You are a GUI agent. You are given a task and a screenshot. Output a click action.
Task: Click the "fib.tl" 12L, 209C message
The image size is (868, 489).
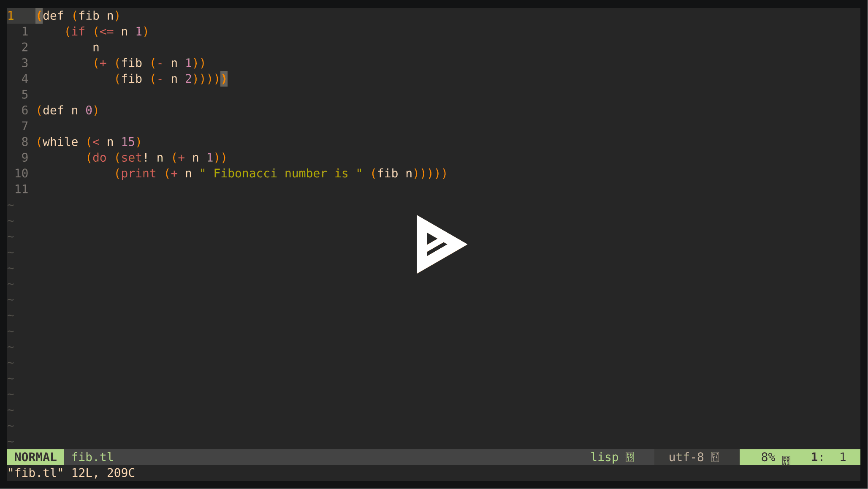pos(71,473)
